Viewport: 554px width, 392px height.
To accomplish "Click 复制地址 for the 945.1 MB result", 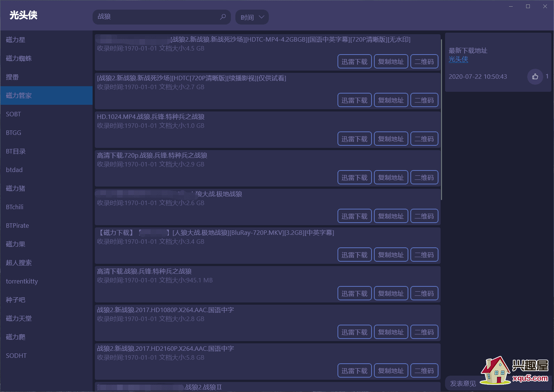I will pyautogui.click(x=391, y=294).
